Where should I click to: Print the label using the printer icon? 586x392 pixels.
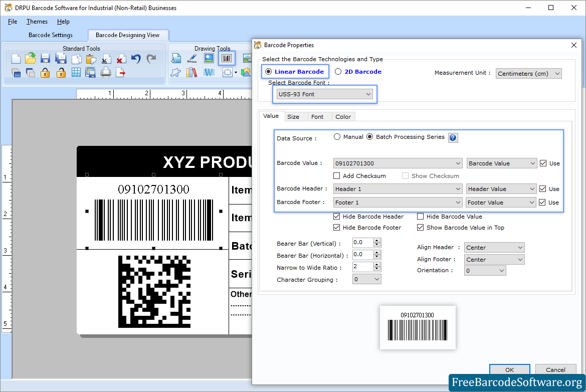pos(106,73)
